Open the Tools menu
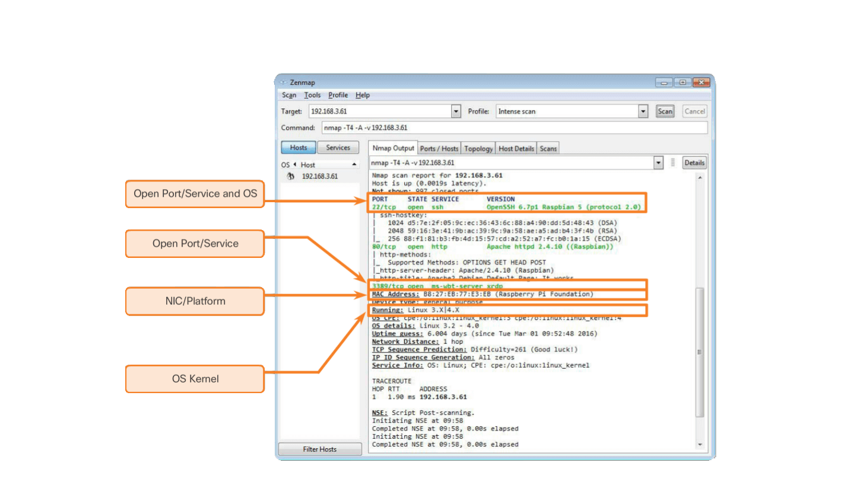Image resolution: width=841 pixels, height=504 pixels. [x=312, y=95]
